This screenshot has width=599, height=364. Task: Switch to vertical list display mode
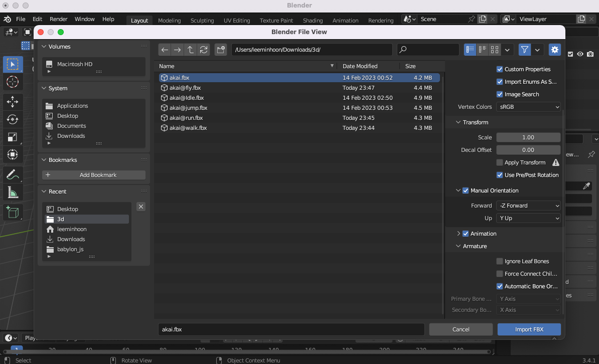click(x=470, y=50)
